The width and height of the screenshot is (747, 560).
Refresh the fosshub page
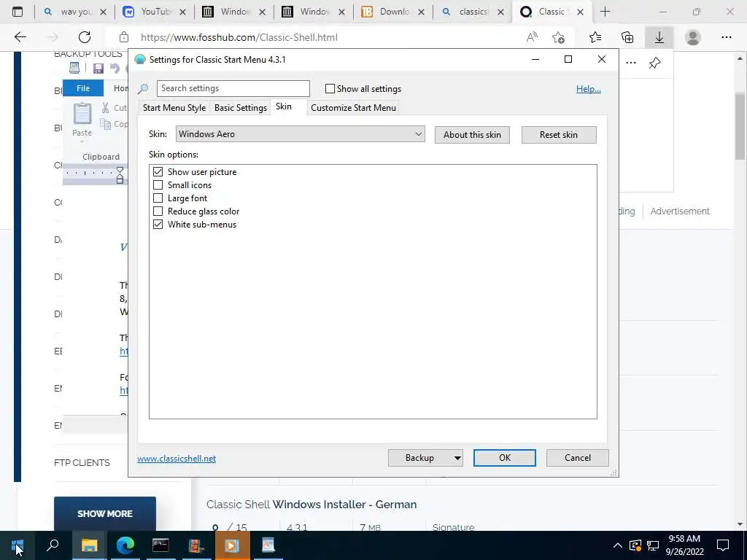(x=85, y=37)
